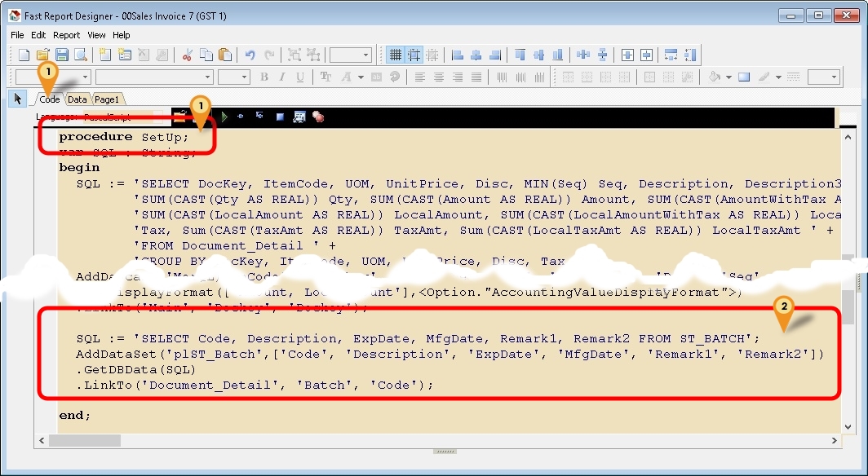
Task: Open the Report menu
Action: coord(66,35)
